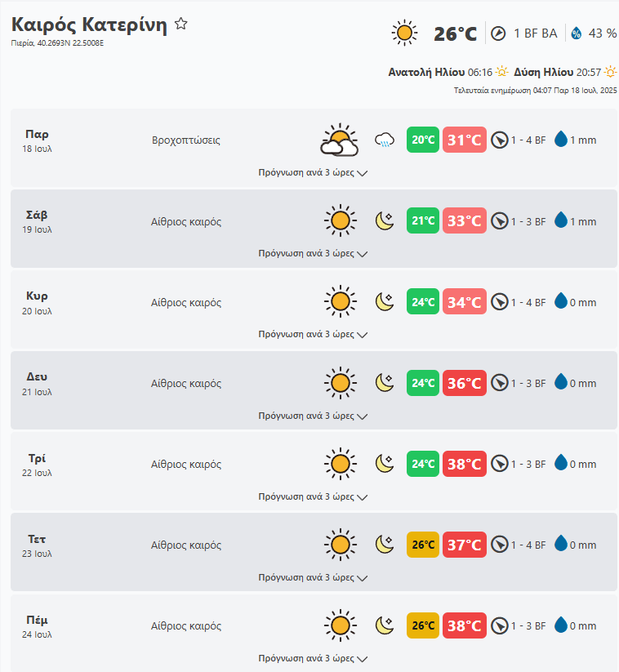
Task: Click the red 36°C max temperature badge
Action: point(465,383)
